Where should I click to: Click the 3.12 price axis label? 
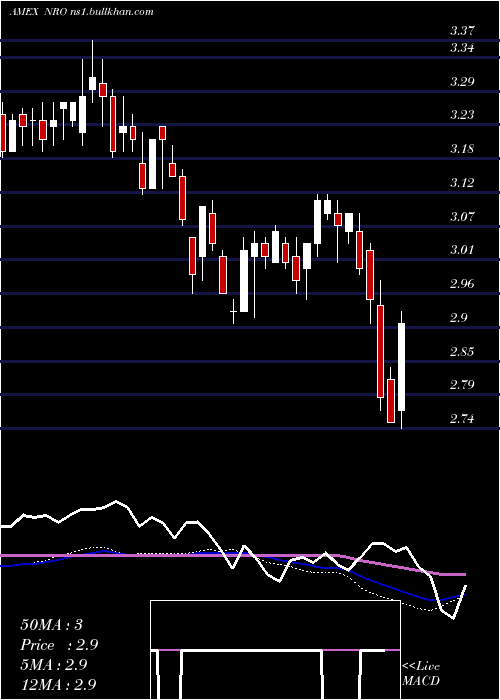462,183
